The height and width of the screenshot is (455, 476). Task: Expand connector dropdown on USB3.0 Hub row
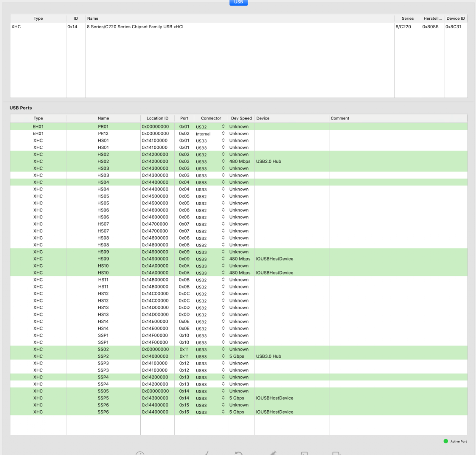tap(223, 356)
